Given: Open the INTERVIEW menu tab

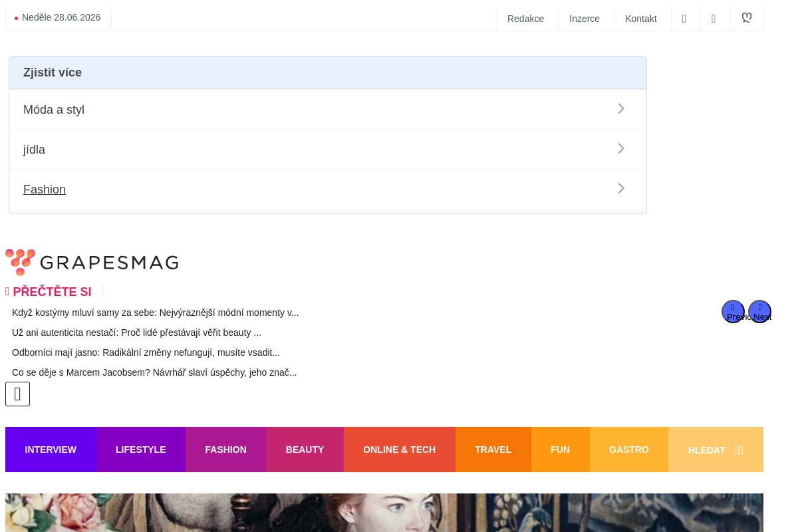Looking at the screenshot, I should pos(51,450).
